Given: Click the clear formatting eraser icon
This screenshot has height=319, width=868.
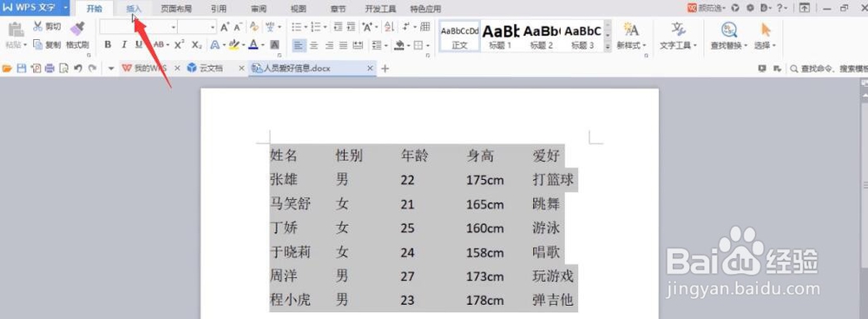Looking at the screenshot, I should [254, 27].
